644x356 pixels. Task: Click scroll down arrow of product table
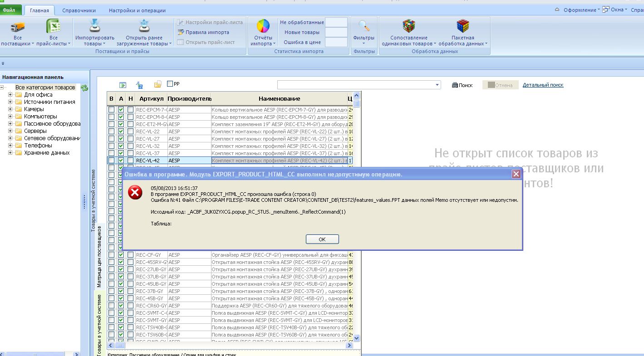[356, 338]
